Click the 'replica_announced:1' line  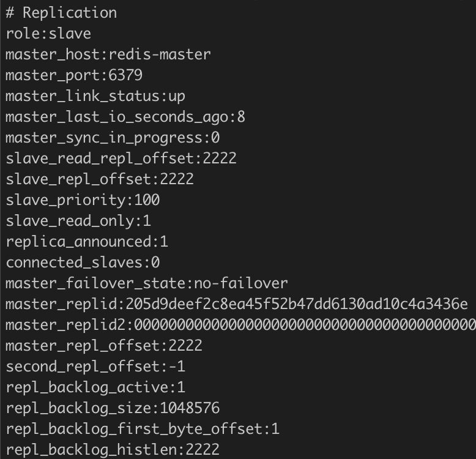pyautogui.click(x=87, y=242)
